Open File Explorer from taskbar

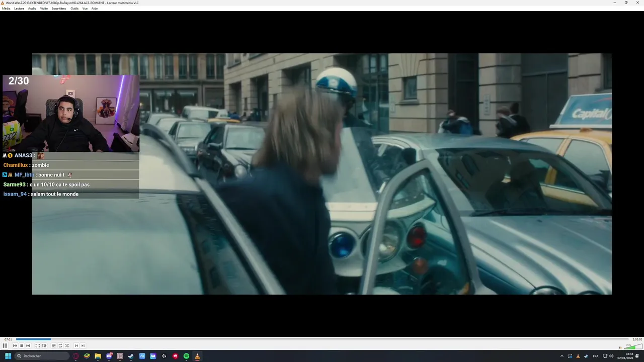pyautogui.click(x=98, y=356)
